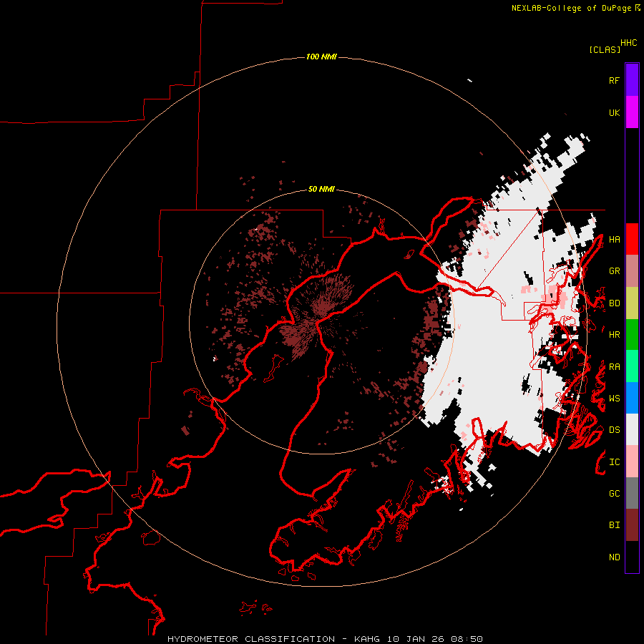Viewport: 644px width, 644px height.
Task: Click the GC legend label
Action: point(614,494)
